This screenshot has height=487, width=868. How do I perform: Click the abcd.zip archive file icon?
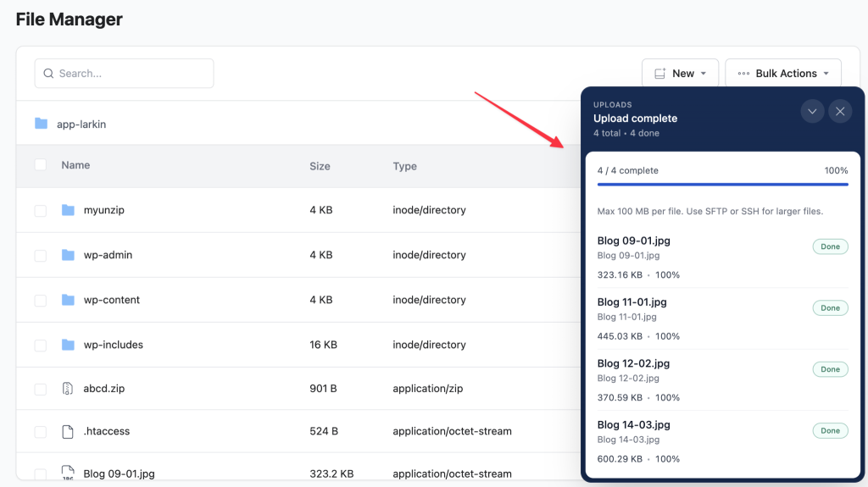(68, 389)
